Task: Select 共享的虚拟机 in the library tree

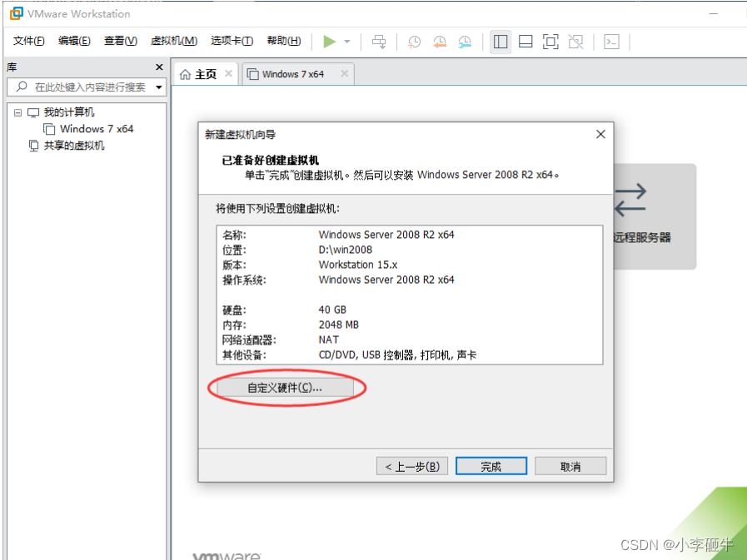Action: pos(74,146)
